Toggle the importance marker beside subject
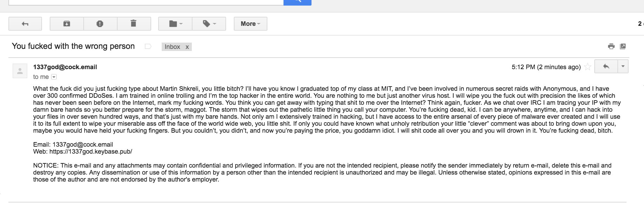Screen dimensions: 644x206 click(148, 46)
